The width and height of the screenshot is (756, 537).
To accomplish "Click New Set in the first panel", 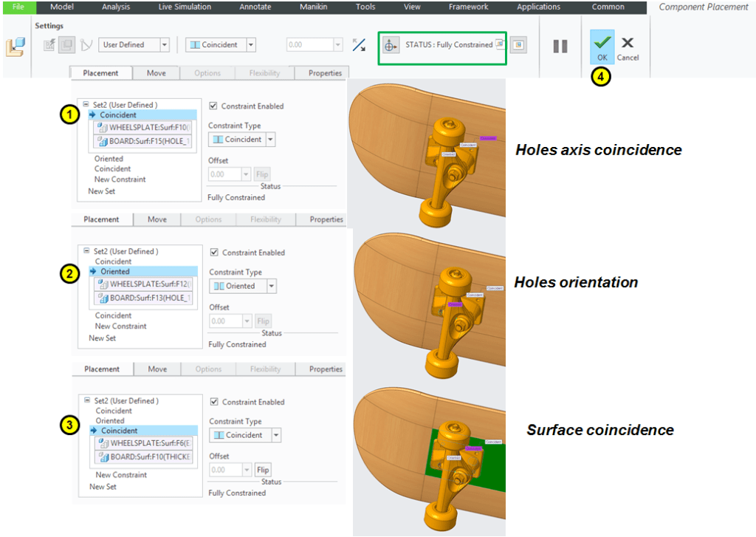I will (102, 191).
